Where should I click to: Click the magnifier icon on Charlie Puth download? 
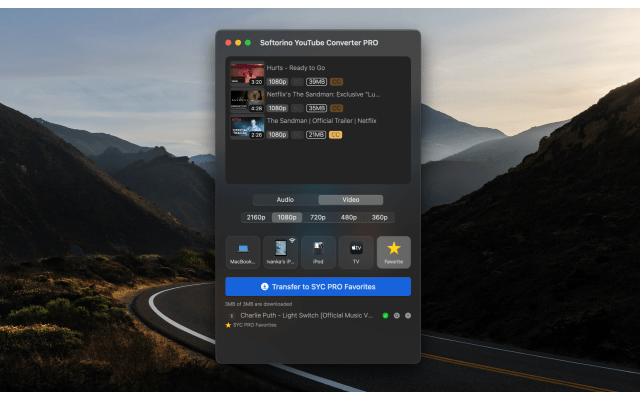pyautogui.click(x=397, y=316)
